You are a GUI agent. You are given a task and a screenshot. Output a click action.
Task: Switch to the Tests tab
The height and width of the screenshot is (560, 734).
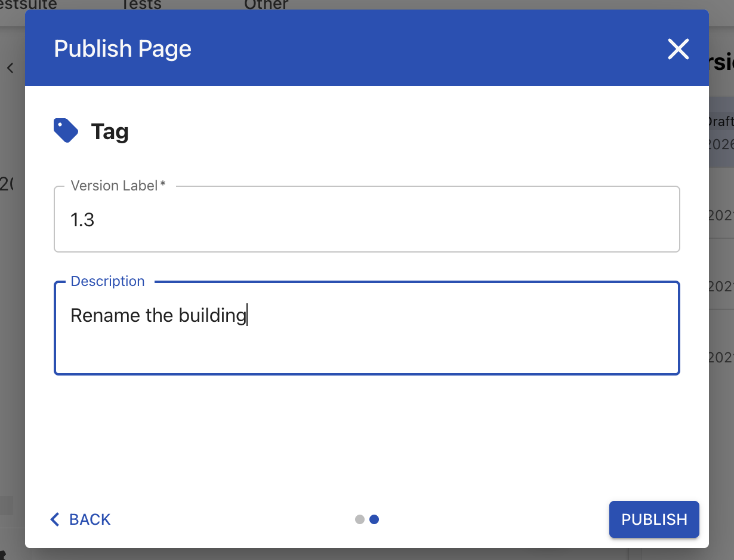click(x=141, y=5)
